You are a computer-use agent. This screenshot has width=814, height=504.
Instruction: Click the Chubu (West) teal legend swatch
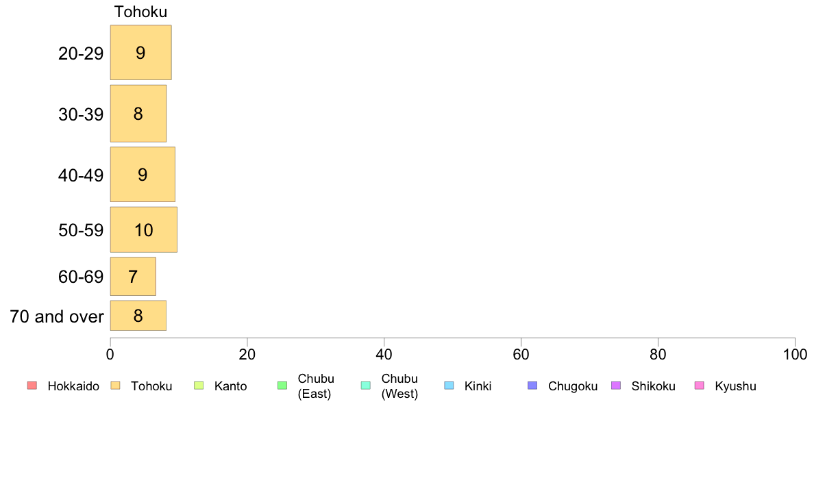pos(366,386)
